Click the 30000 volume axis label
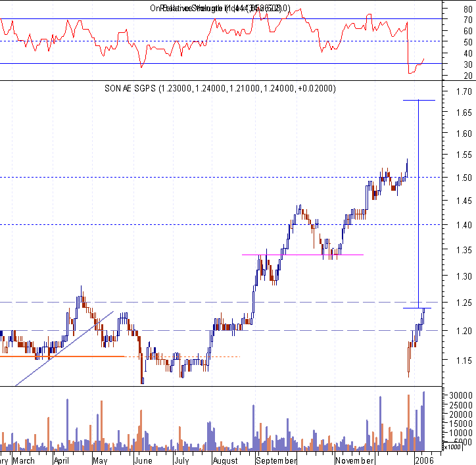Viewport: 476px width, 465px height. click(460, 395)
